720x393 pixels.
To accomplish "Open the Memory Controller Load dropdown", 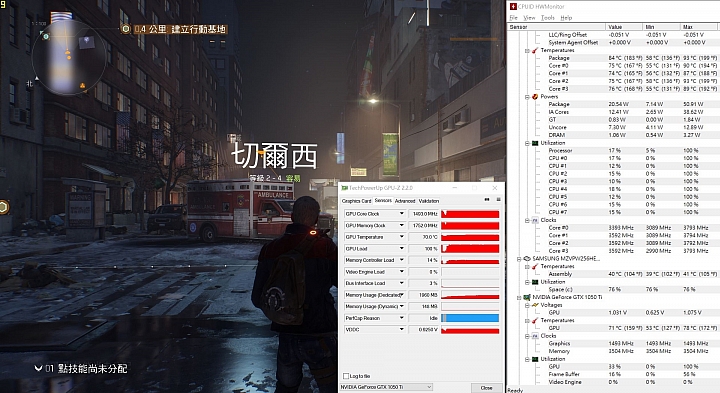I will (x=401, y=260).
